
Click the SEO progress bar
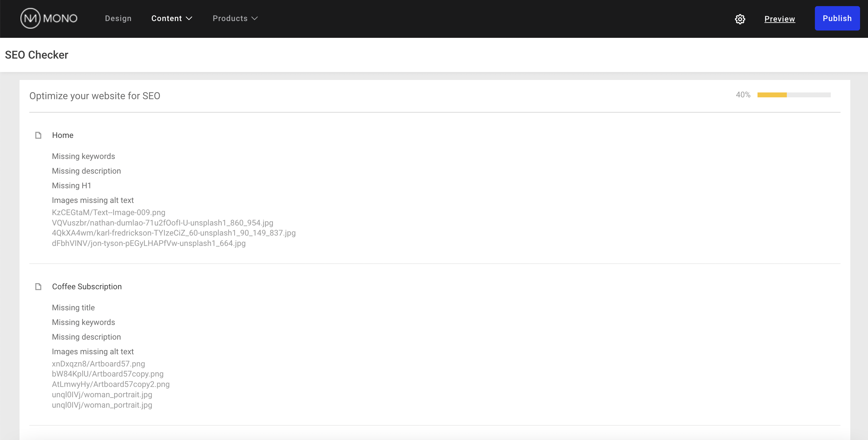pos(794,95)
